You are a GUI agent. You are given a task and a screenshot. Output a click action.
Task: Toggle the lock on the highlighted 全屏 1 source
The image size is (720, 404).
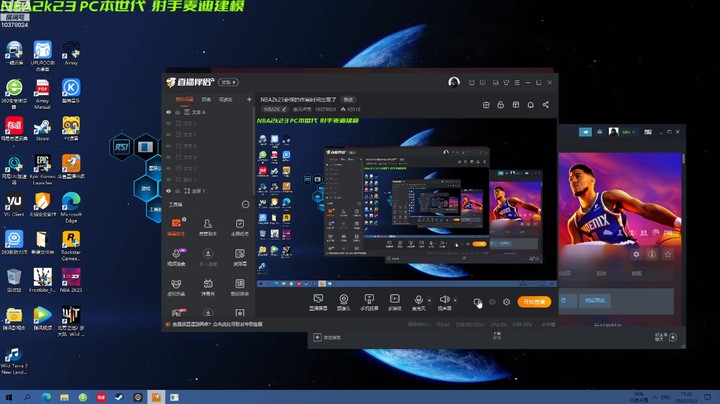177,191
